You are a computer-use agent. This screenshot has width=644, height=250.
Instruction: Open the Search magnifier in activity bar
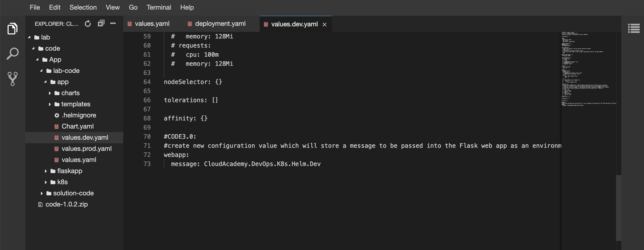coord(12,54)
